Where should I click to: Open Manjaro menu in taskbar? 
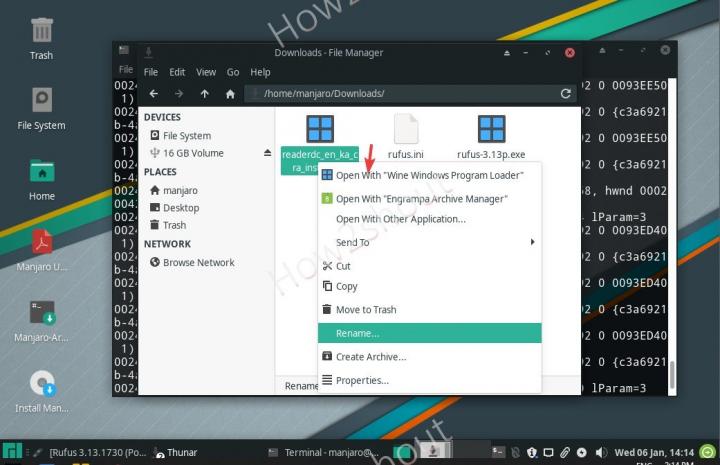pyautogui.click(x=12, y=453)
